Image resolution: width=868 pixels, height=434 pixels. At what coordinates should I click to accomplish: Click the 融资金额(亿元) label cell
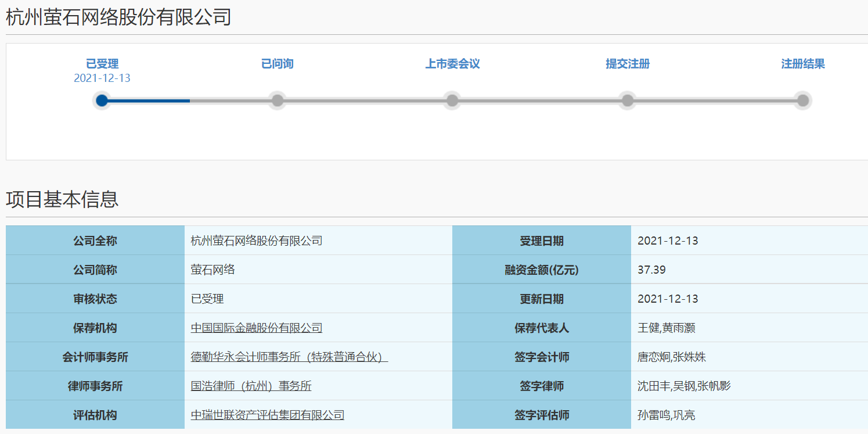click(542, 270)
